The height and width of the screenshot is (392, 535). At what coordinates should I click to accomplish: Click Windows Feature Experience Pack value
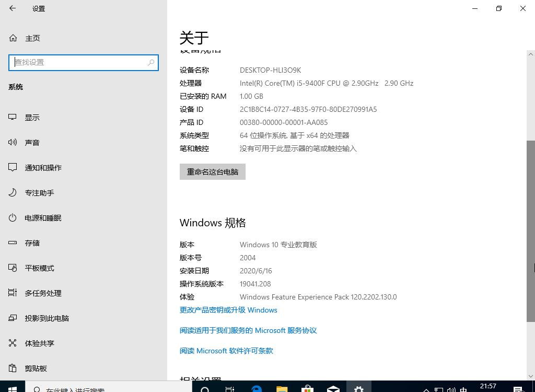(x=318, y=297)
